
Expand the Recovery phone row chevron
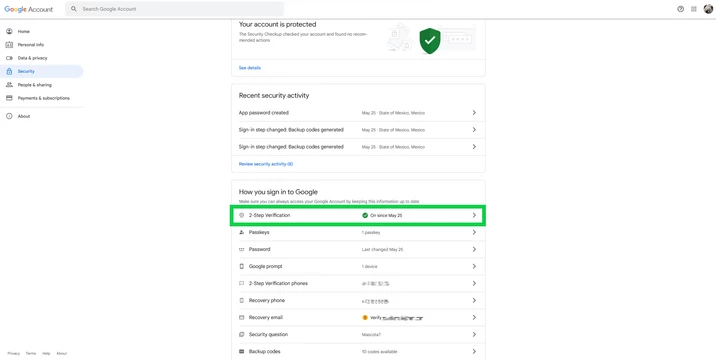[474, 301]
